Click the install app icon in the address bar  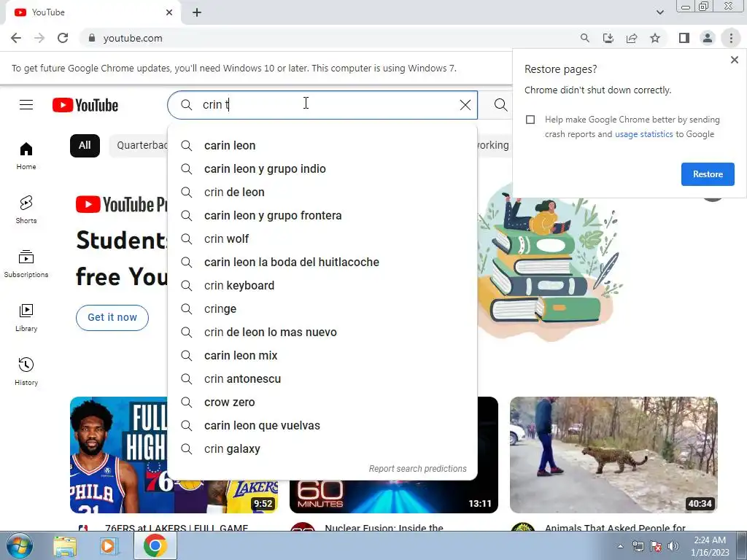(x=608, y=38)
